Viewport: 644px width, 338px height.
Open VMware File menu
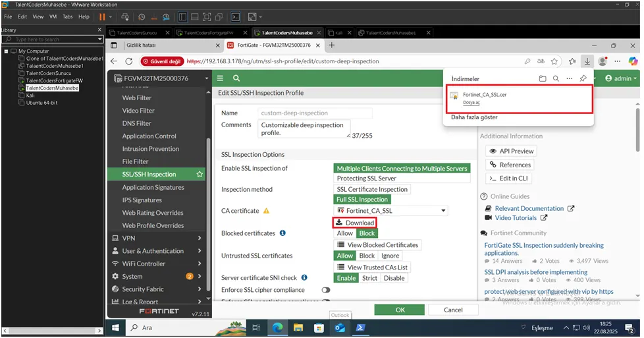click(8, 17)
